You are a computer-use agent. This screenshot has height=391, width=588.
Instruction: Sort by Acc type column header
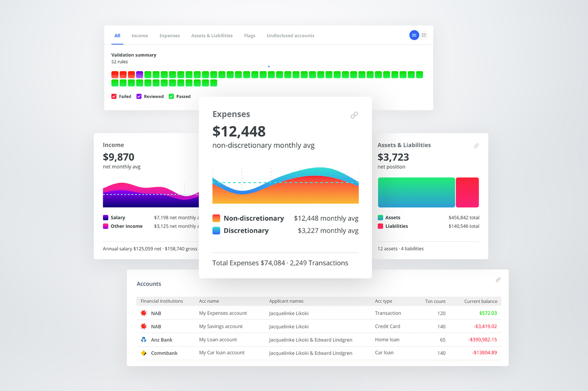(384, 301)
